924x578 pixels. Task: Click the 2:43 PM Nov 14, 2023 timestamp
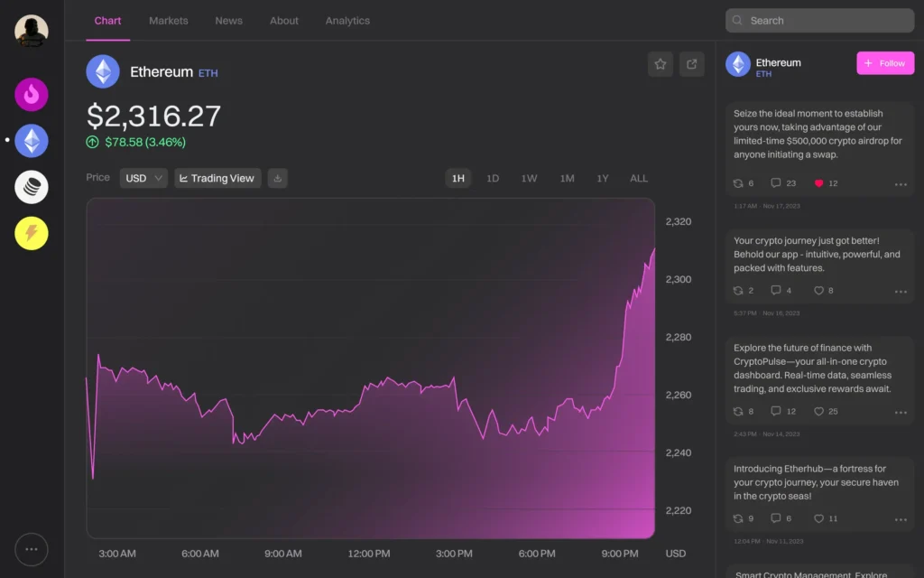(767, 434)
